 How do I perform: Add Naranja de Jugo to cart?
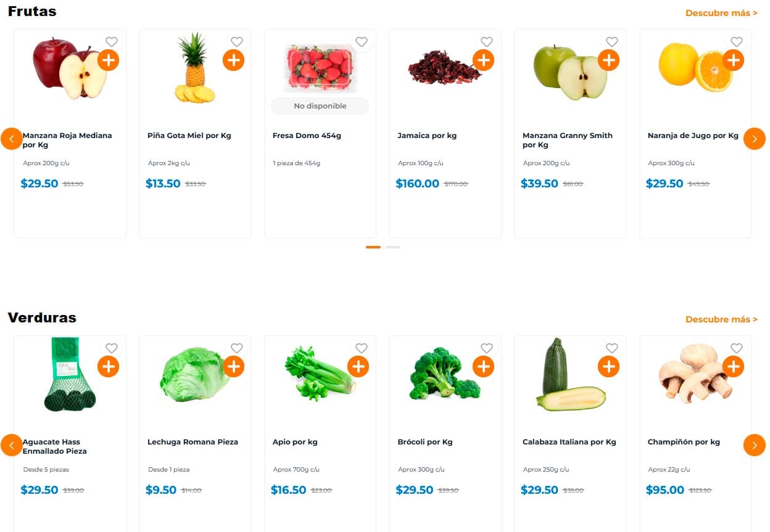(x=733, y=60)
